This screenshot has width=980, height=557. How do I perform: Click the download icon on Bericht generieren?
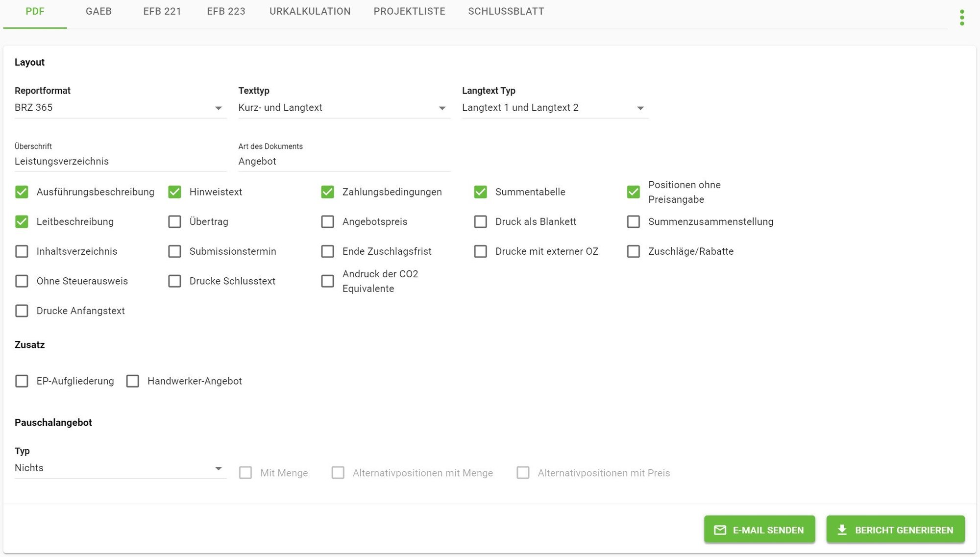[842, 530]
